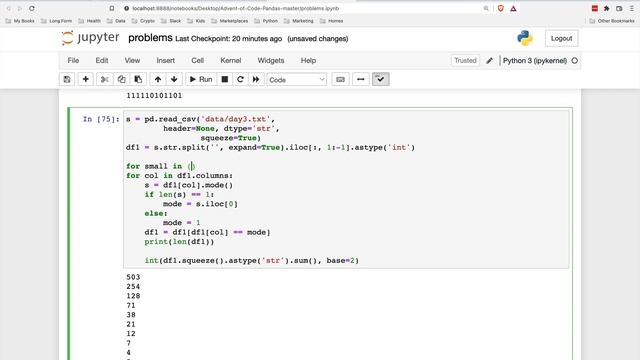The image size is (640, 360).
Task: Open the Health bookmark folder
Action: (89, 21)
